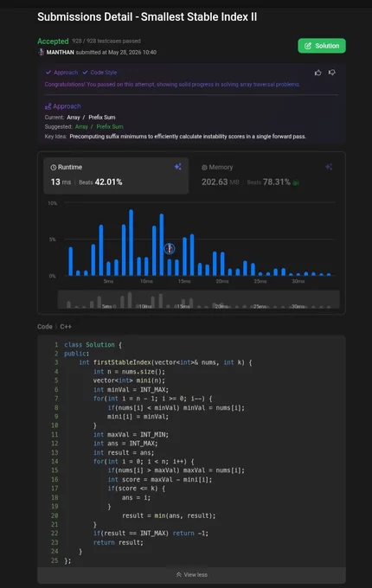
Task: Click the 78.31% memory beats value
Action: pos(276,182)
